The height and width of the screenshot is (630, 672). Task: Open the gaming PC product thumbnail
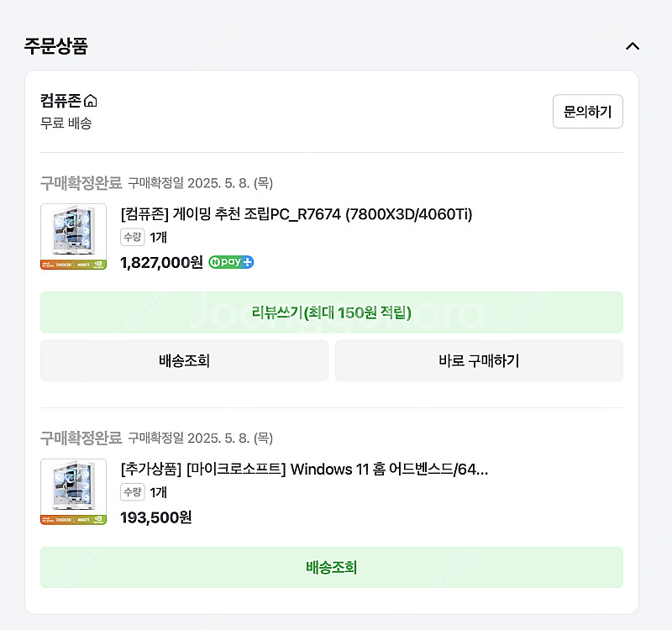(x=73, y=237)
